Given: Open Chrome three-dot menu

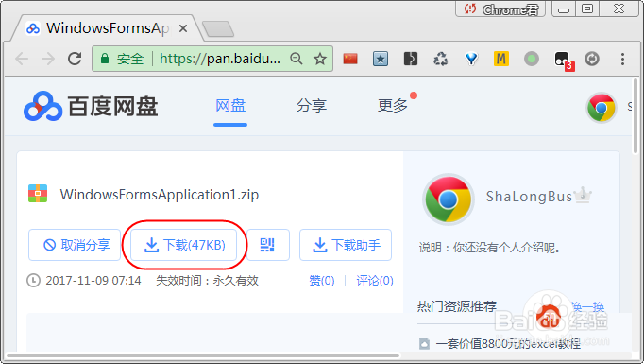Looking at the screenshot, I should click(622, 59).
